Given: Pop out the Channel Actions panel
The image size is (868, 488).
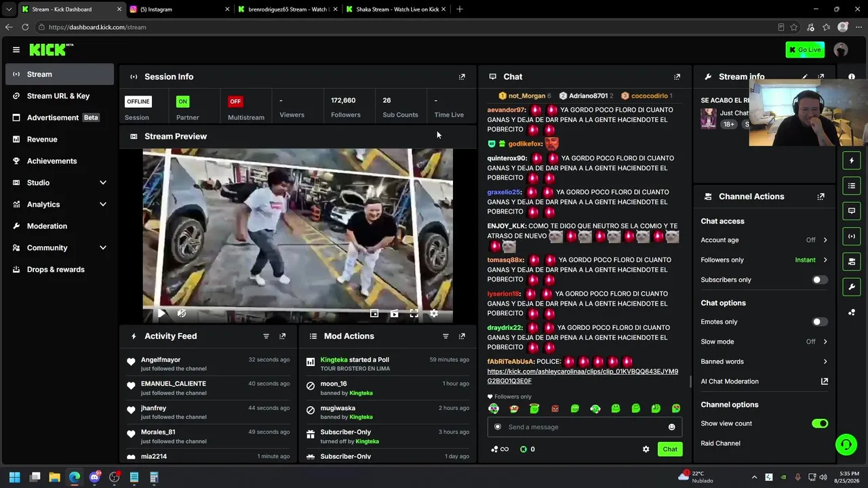Looking at the screenshot, I should 821,197.
